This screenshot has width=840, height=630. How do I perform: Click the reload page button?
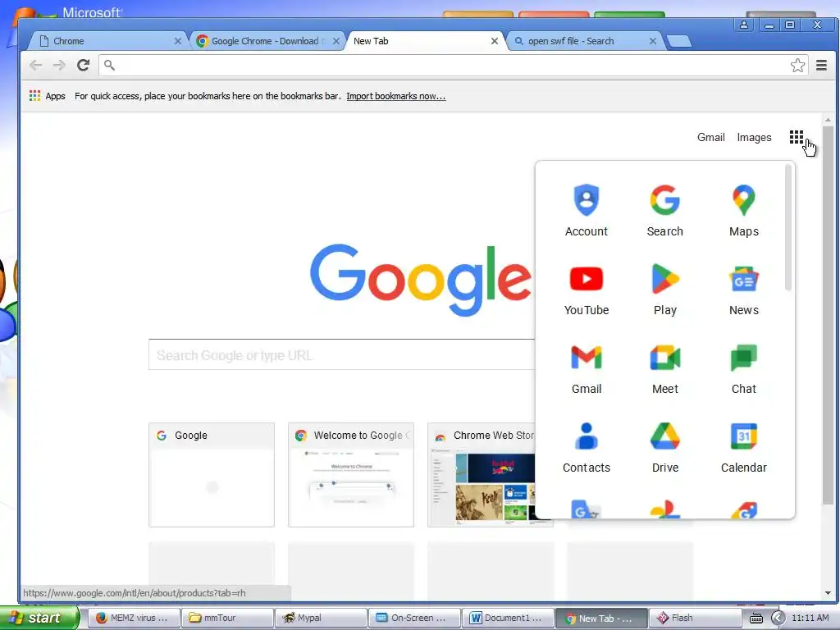(x=83, y=66)
